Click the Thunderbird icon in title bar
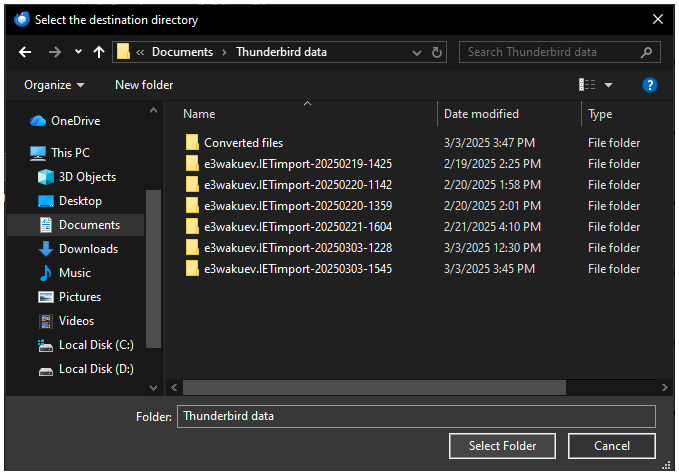Viewport: 679px width, 474px height. click(22, 19)
